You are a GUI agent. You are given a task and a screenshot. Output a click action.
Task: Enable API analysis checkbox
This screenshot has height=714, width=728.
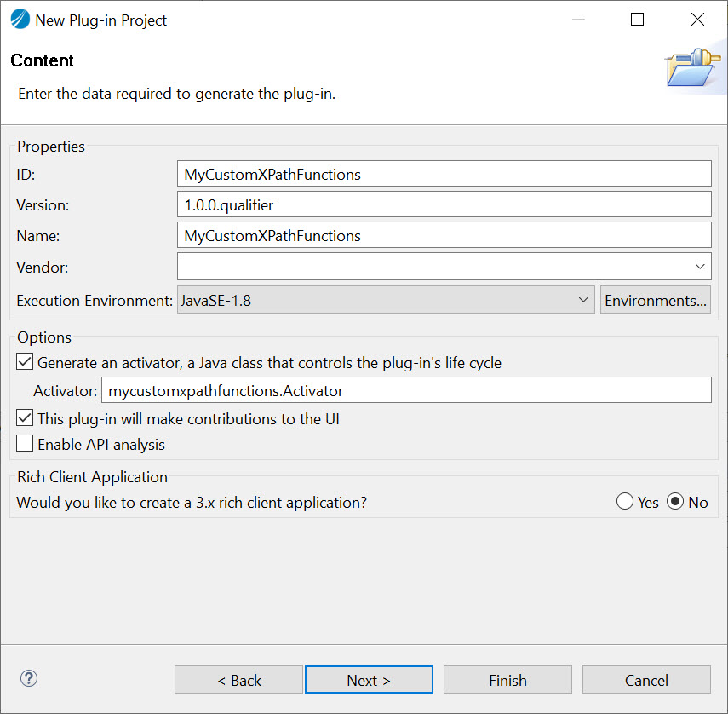[x=26, y=445]
